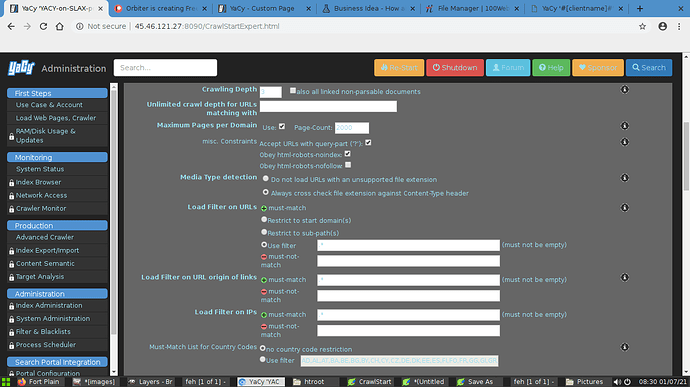690x387 pixels.
Task: Select no country code restriction radio
Action: [x=263, y=348]
